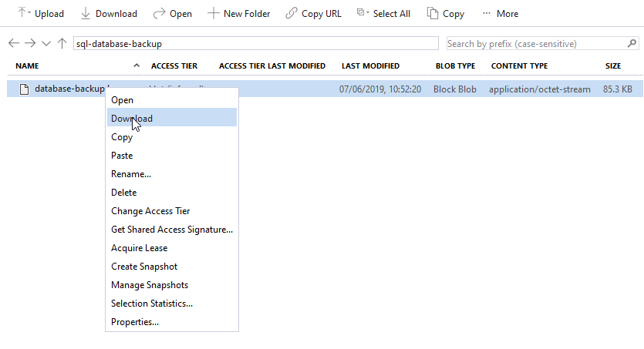Viewport: 644px width, 349px height.
Task: Select Manage Snapshots menu entry
Action: click(x=172, y=284)
